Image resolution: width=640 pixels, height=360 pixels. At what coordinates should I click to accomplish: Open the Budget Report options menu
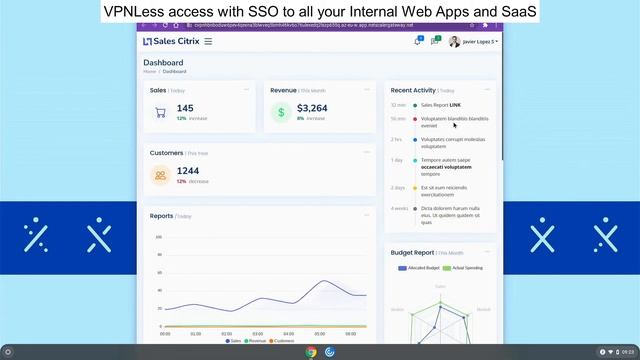click(x=487, y=252)
